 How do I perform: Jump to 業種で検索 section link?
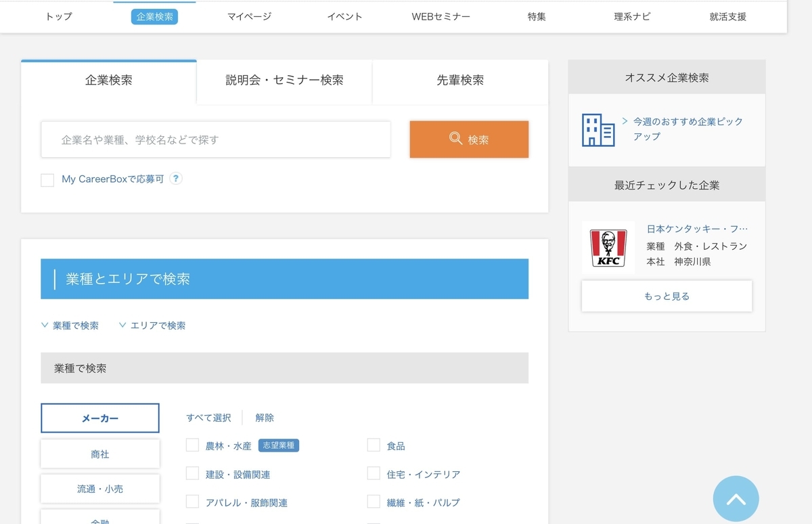coord(70,326)
